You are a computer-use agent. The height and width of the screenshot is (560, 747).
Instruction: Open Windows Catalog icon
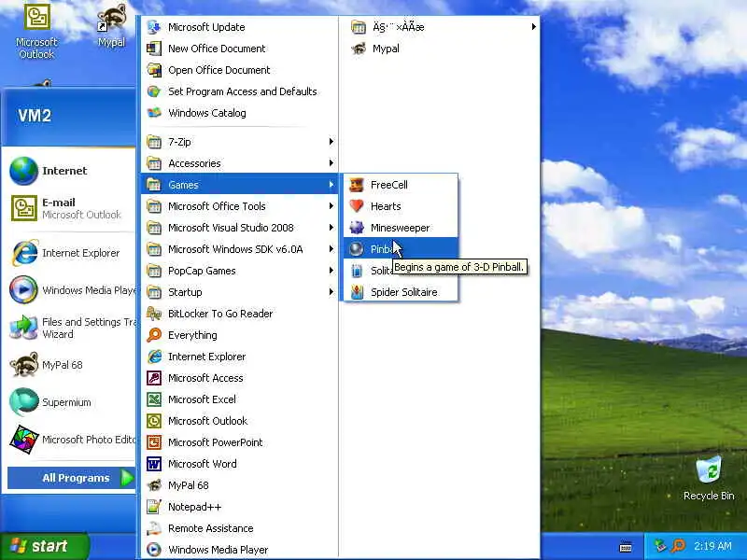[x=153, y=113]
